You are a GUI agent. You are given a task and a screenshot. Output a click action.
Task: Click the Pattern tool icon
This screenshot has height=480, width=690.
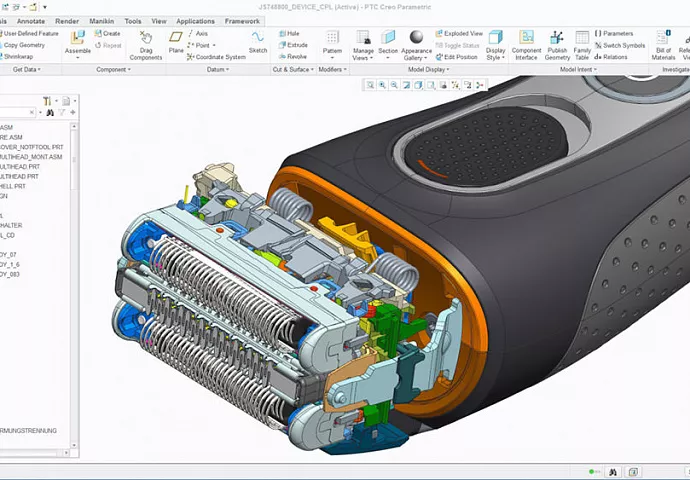click(332, 39)
